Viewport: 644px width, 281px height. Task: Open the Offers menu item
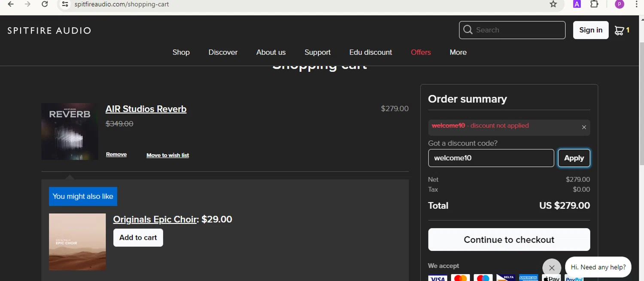coord(421,52)
